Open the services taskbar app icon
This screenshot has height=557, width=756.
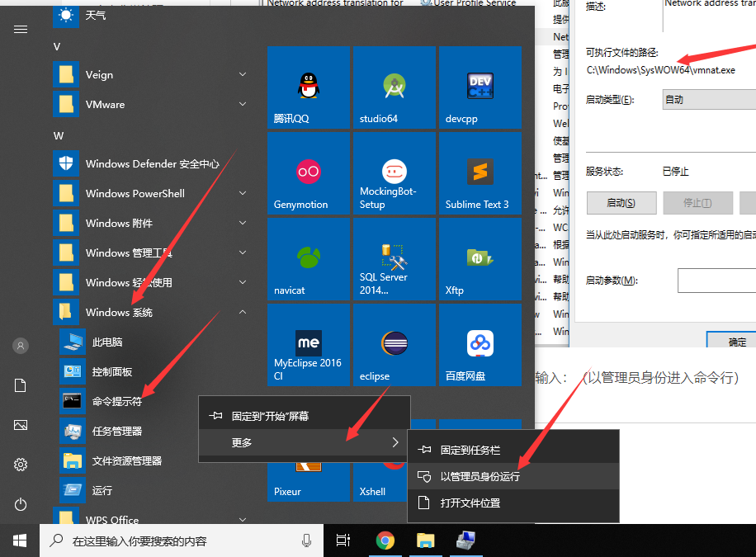pyautogui.click(x=465, y=540)
